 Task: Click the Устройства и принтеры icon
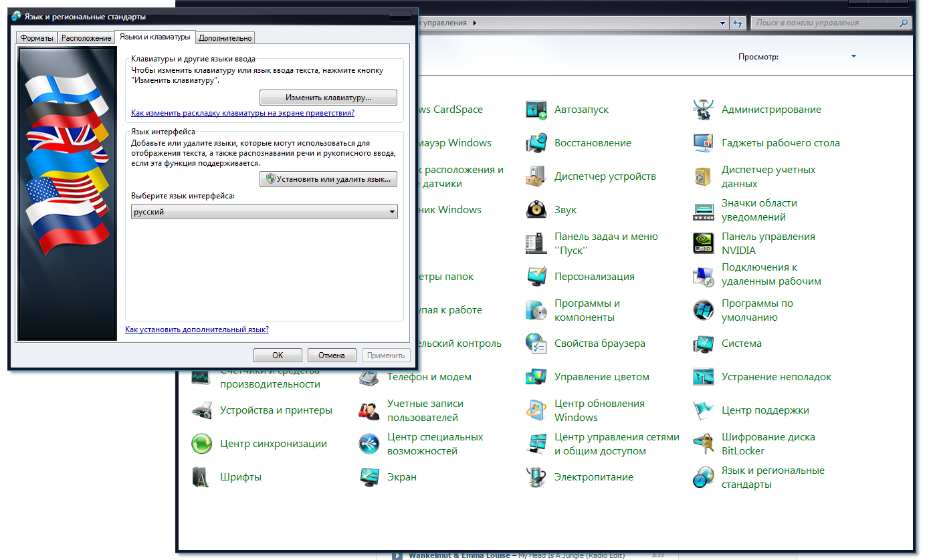(202, 410)
